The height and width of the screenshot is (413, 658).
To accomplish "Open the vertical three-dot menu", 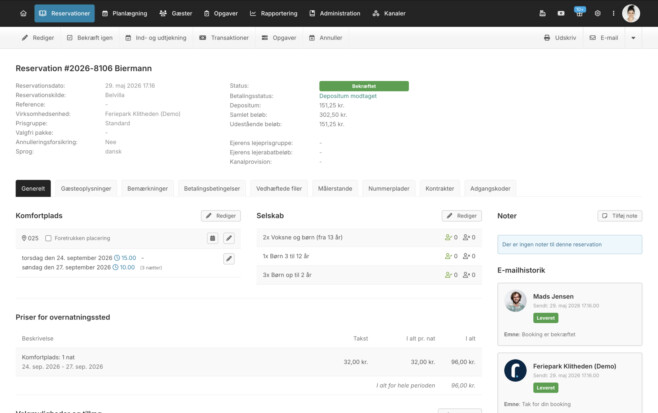I will pos(614,13).
